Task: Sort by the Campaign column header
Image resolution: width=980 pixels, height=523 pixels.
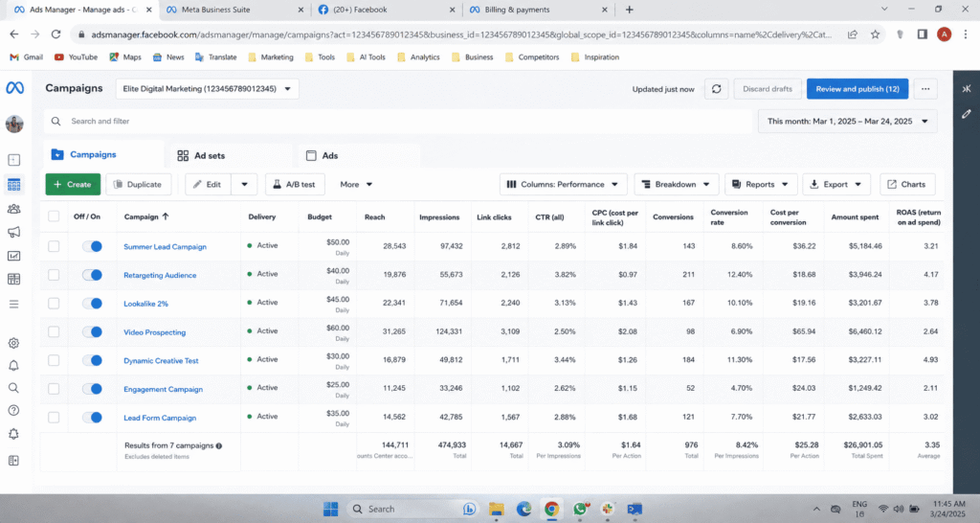Action: point(146,216)
